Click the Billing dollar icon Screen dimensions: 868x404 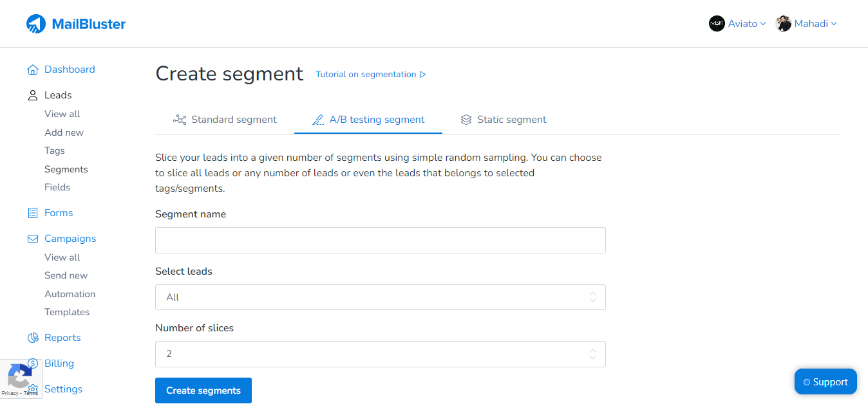coord(32,363)
